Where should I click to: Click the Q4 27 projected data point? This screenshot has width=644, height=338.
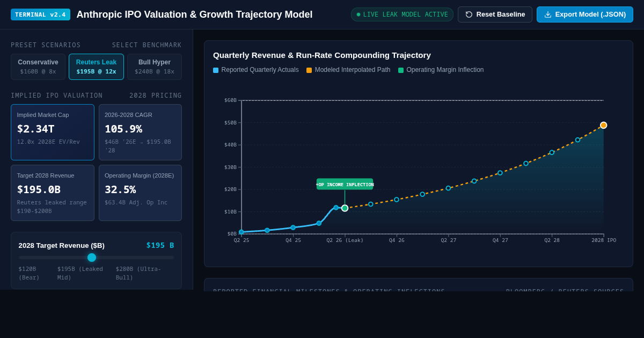point(500,173)
